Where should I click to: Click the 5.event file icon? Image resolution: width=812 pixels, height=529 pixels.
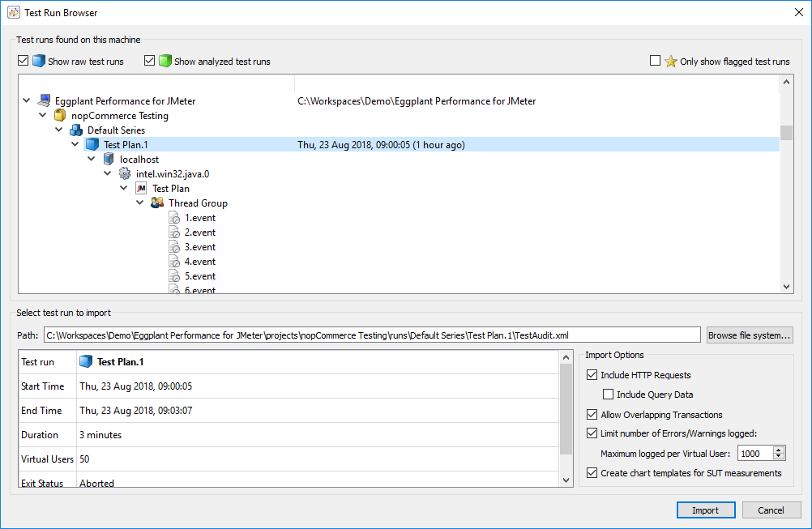[x=174, y=276]
